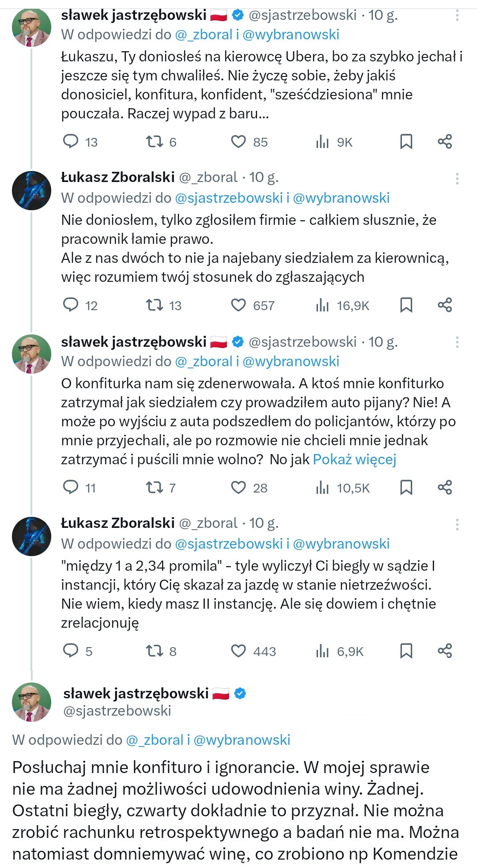Expand tweet with "Pokaż więcej"
Image resolution: width=477 pixels, height=868 pixels.
[354, 459]
